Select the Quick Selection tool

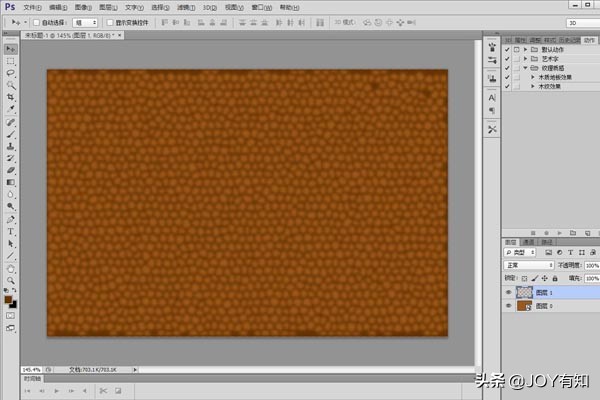tap(11, 85)
